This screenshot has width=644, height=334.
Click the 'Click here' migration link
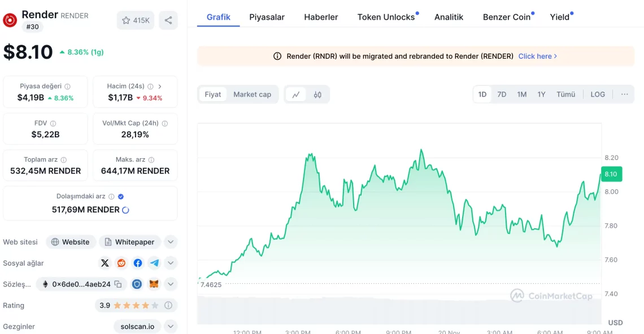(x=537, y=56)
